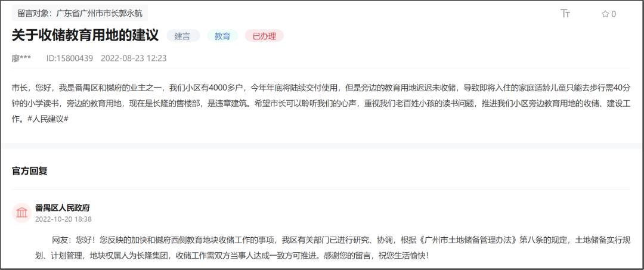
Task: Select the 已办理 status tag
Action: pos(264,36)
